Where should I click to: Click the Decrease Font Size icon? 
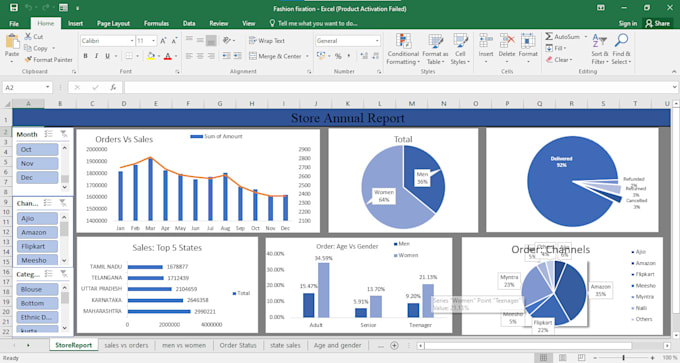point(174,41)
